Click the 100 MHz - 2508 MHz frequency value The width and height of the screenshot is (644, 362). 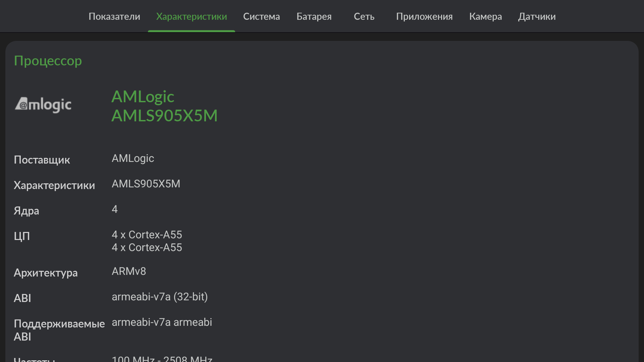[x=162, y=359]
